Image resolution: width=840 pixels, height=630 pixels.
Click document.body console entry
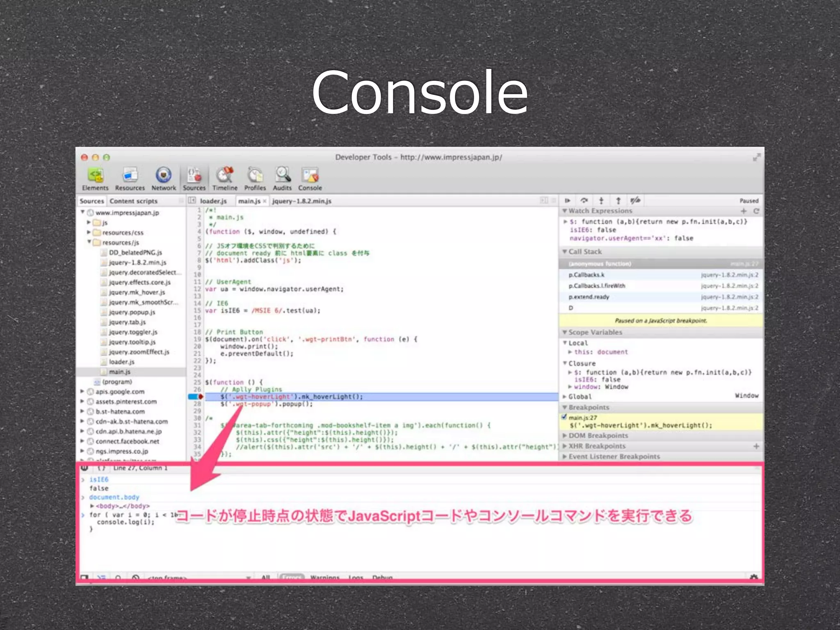pos(114,497)
